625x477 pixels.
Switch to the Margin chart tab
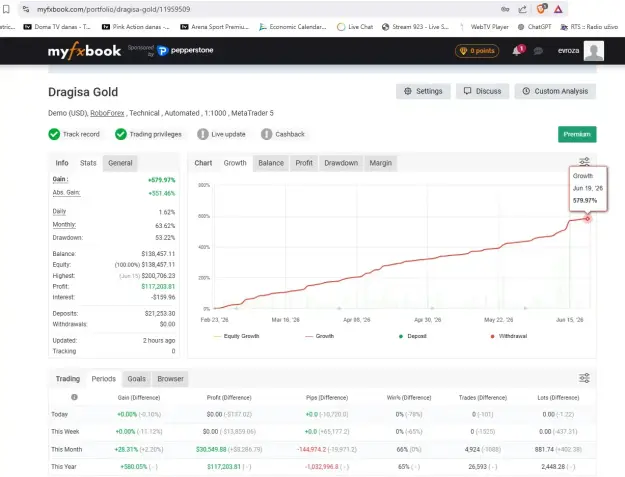(x=381, y=163)
